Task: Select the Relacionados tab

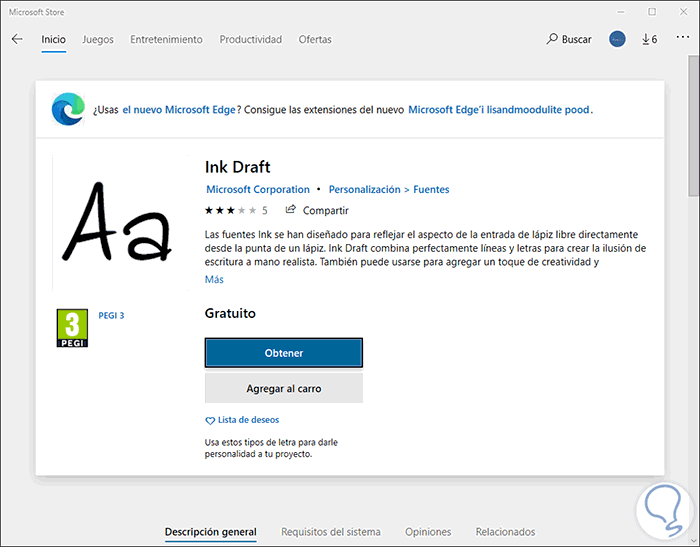Action: coord(505,532)
